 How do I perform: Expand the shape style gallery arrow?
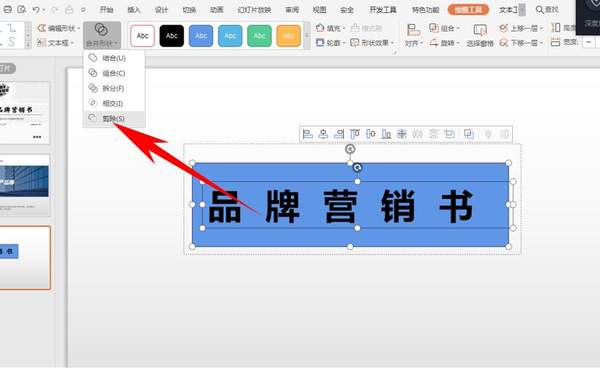[x=307, y=36]
